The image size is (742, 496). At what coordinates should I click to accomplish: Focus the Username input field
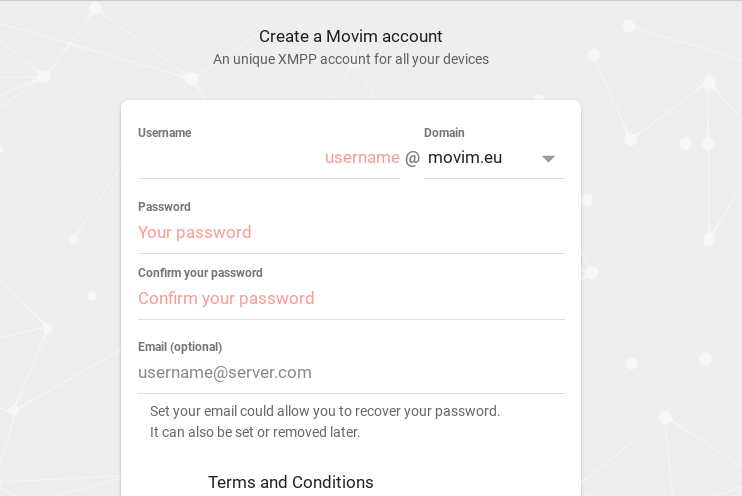tap(268, 158)
